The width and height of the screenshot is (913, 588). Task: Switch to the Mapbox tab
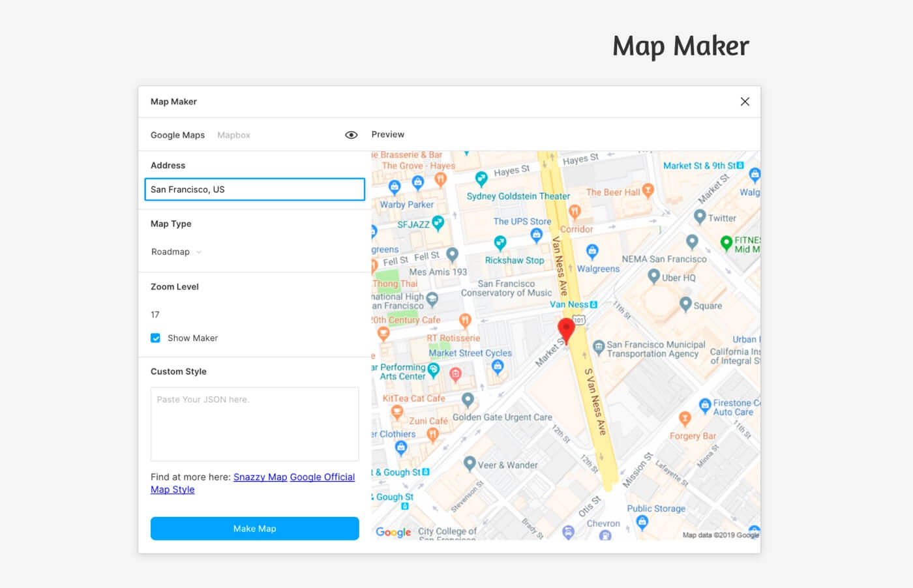(x=233, y=135)
